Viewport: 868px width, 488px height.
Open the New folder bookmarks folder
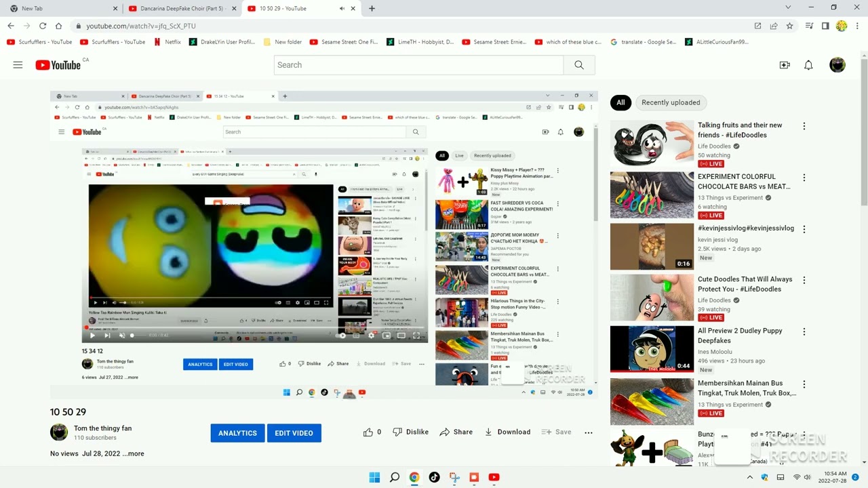pos(283,41)
